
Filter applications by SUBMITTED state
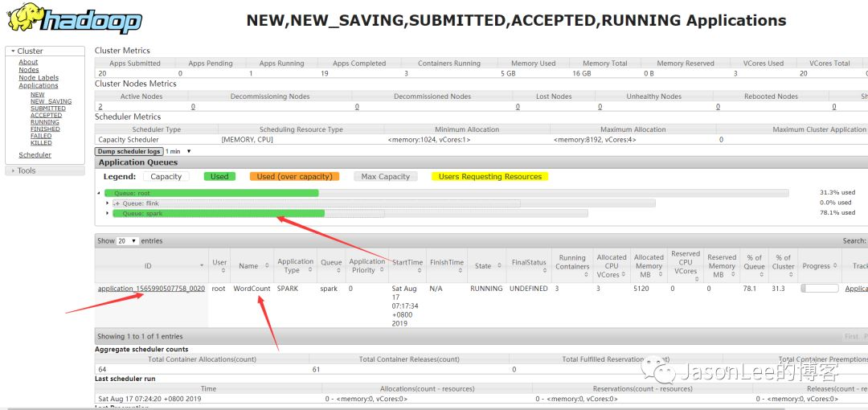47,108
